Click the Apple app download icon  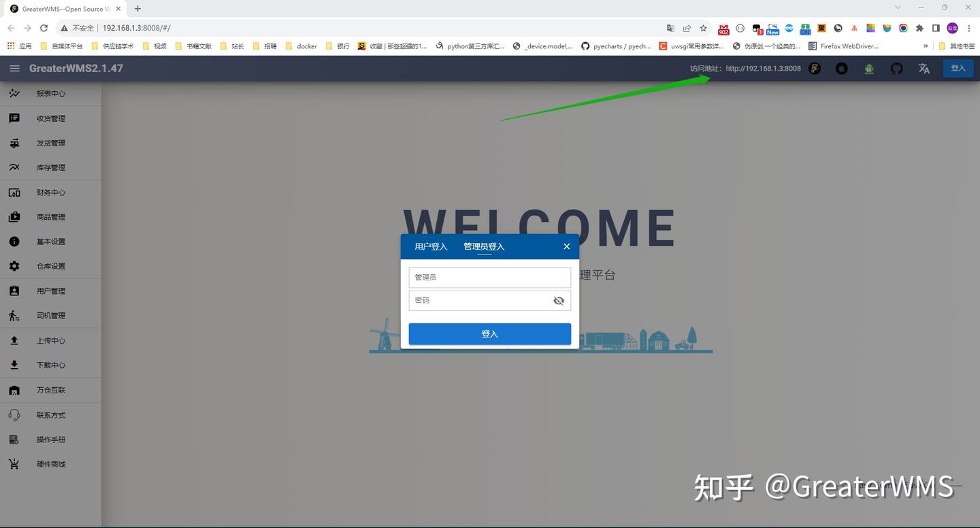coord(842,68)
